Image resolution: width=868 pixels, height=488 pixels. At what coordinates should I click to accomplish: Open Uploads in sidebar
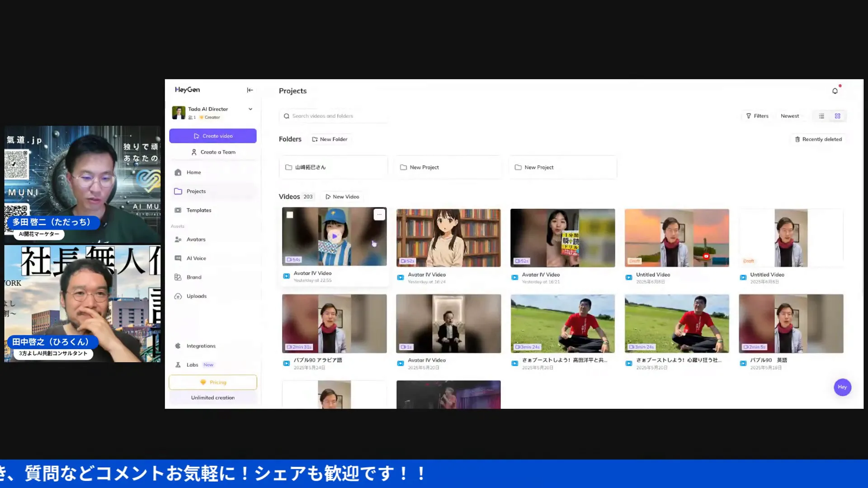[213, 296]
